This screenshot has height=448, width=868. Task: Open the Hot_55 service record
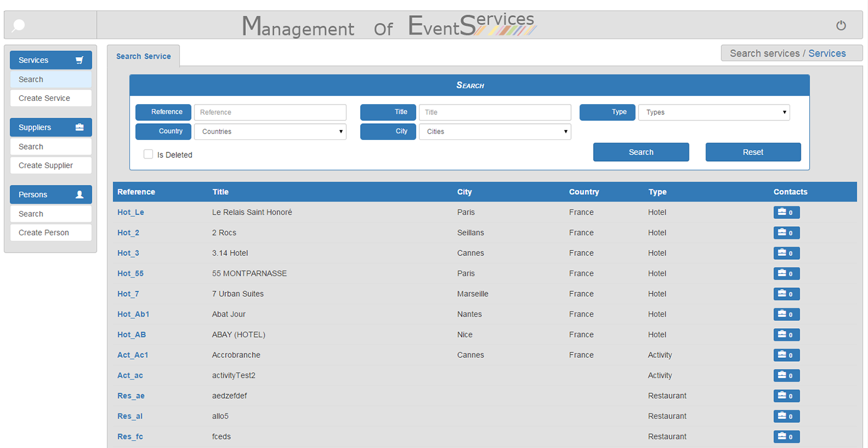[x=130, y=273]
